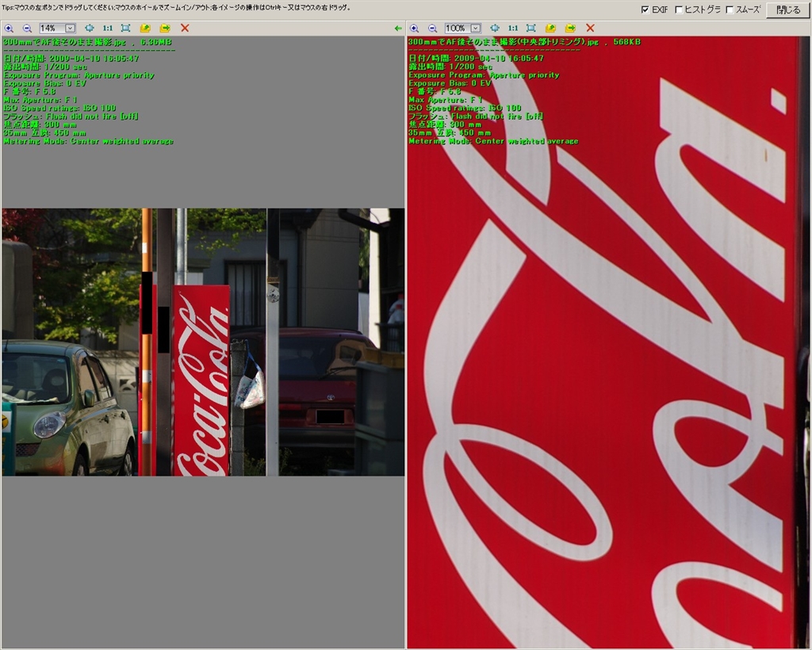
Task: Enable the スムーズ smooth checkbox
Action: pos(730,10)
